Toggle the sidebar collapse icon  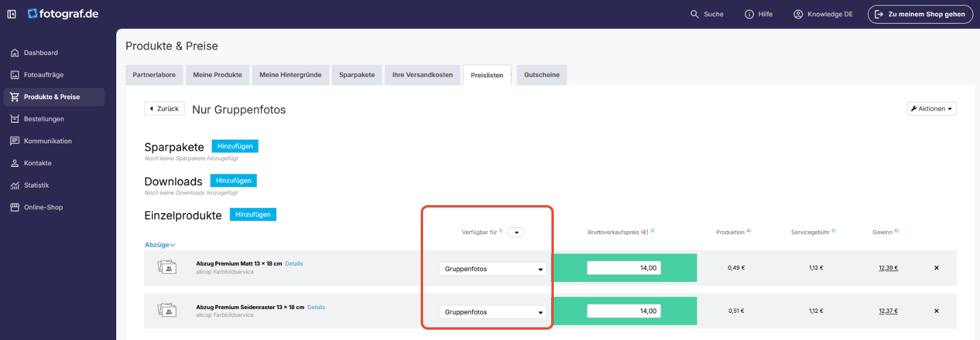click(x=12, y=14)
